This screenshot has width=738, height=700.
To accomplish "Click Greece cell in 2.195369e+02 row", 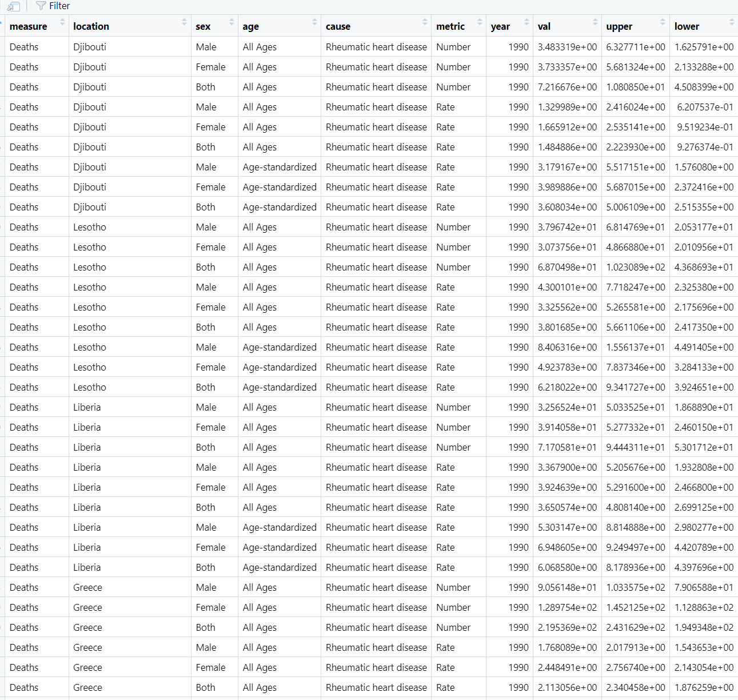I will click(130, 627).
